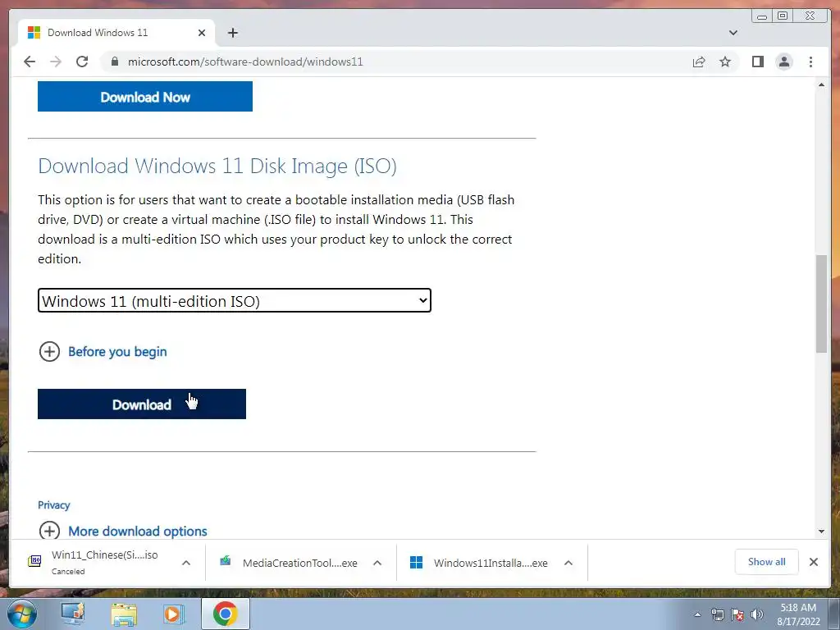Click the dark Download button
The width and height of the screenshot is (840, 630).
click(141, 404)
